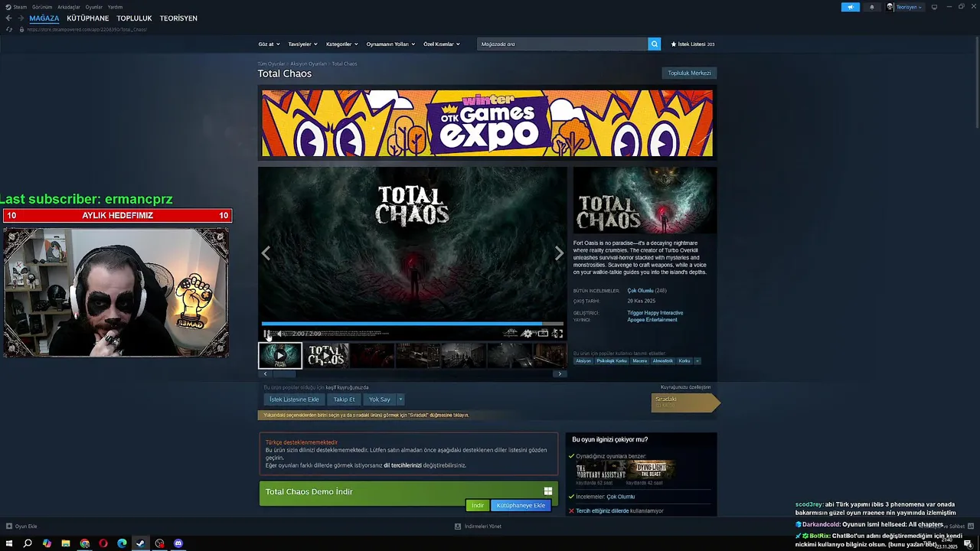Open Edge from the taskbar
Viewport: 980px width, 551px height.
[x=122, y=543]
